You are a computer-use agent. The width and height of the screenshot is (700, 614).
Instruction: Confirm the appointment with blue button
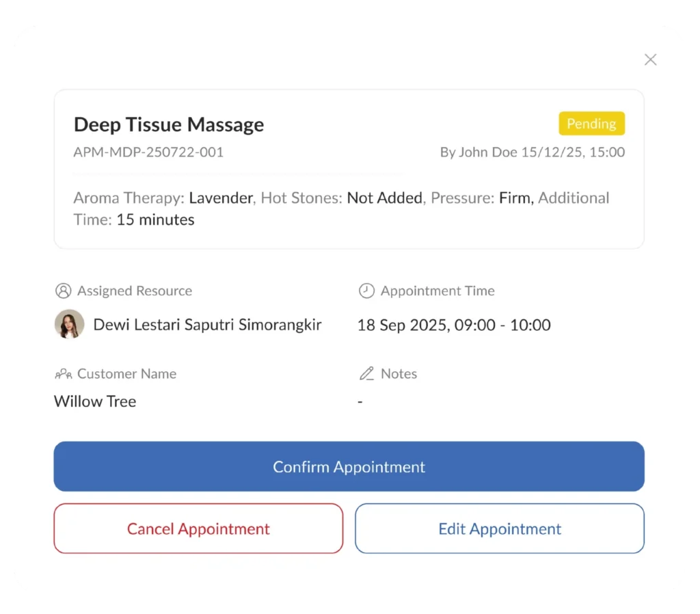point(349,466)
